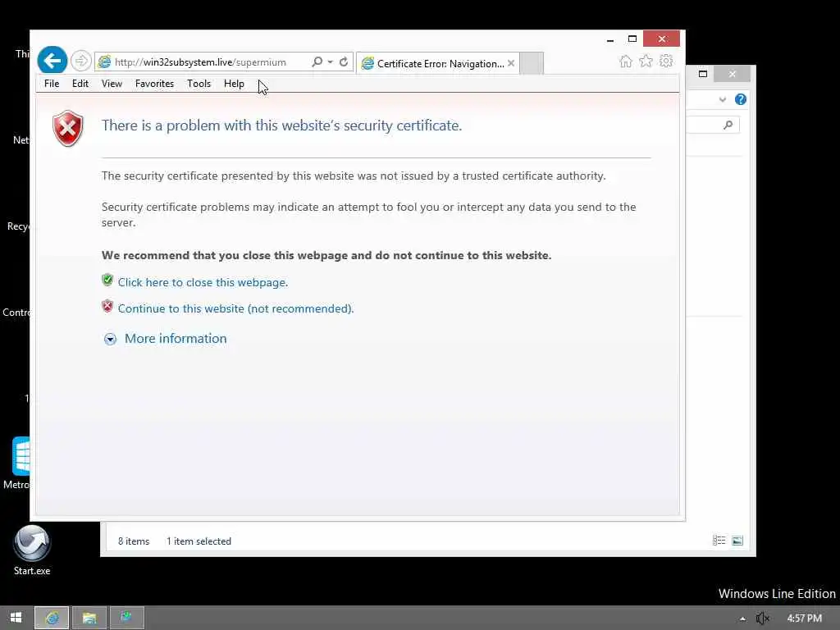Screen dimensions: 840x630
Task: Open Favorites star icon
Action: (646, 61)
